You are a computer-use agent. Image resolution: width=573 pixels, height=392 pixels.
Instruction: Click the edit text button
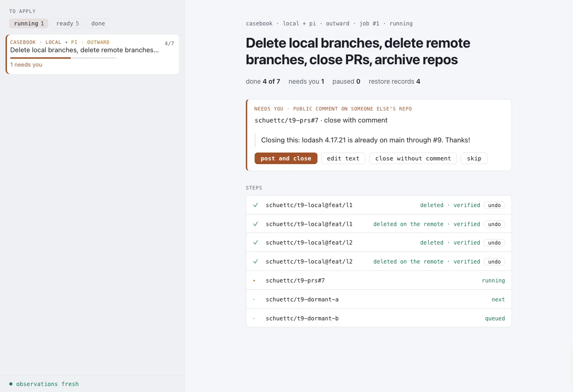coord(343,159)
